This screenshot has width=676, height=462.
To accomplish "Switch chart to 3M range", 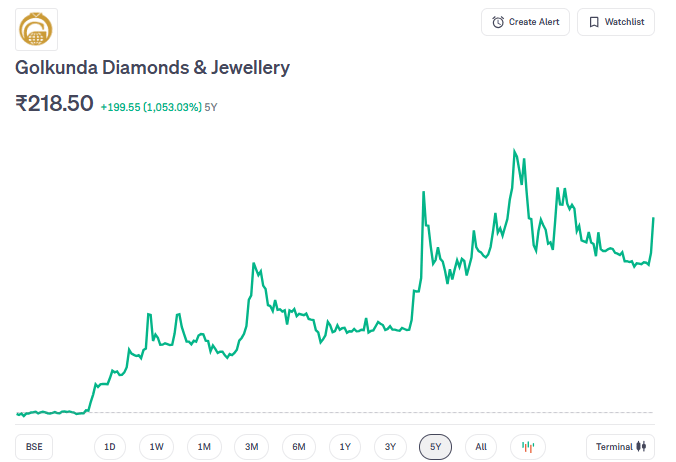I will click(x=251, y=446).
